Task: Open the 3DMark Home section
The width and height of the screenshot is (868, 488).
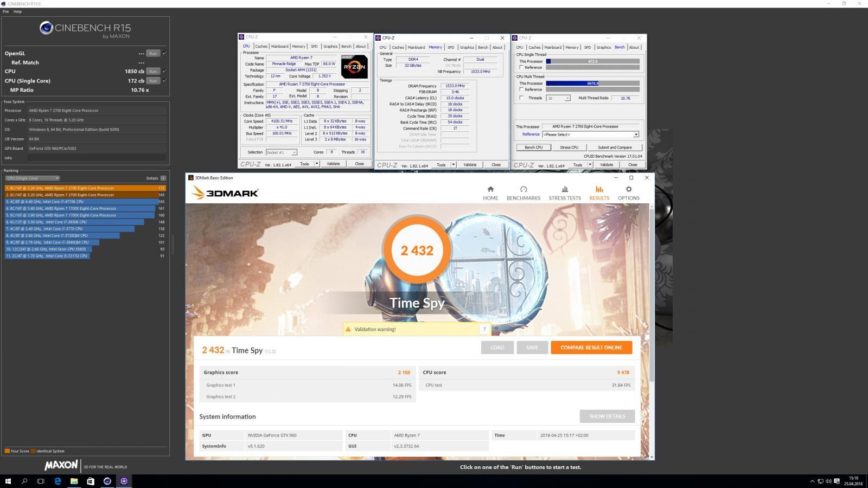Action: [x=490, y=193]
